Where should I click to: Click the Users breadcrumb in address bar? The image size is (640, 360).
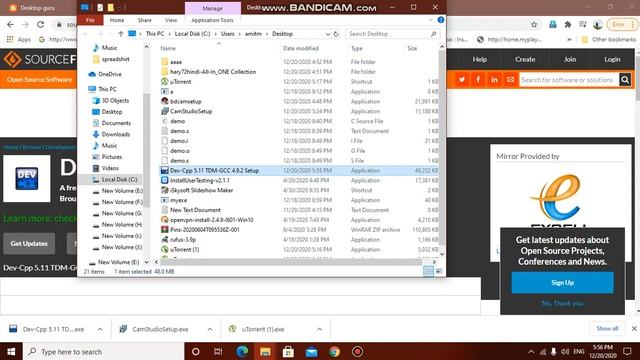pos(227,34)
